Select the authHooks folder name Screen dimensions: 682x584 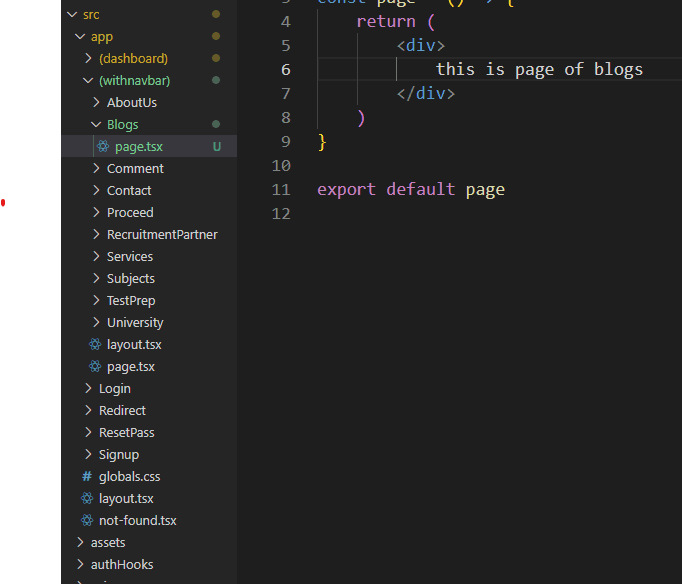coord(122,564)
